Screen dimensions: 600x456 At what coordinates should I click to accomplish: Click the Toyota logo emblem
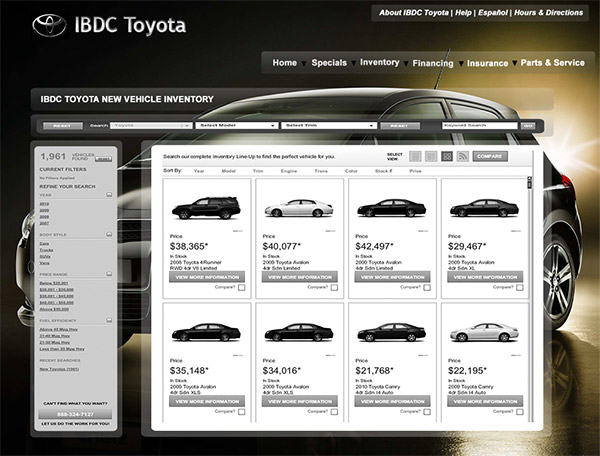coord(49,25)
